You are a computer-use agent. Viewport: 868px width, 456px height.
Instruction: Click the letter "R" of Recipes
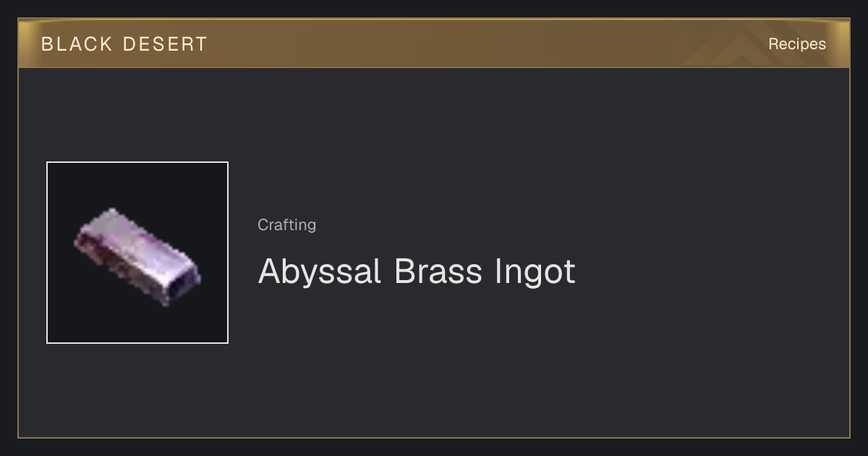pyautogui.click(x=773, y=44)
